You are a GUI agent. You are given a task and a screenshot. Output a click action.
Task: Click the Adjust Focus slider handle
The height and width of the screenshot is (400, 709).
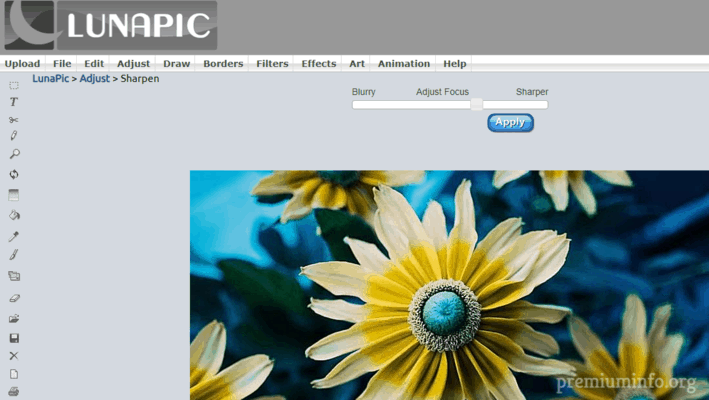click(476, 104)
